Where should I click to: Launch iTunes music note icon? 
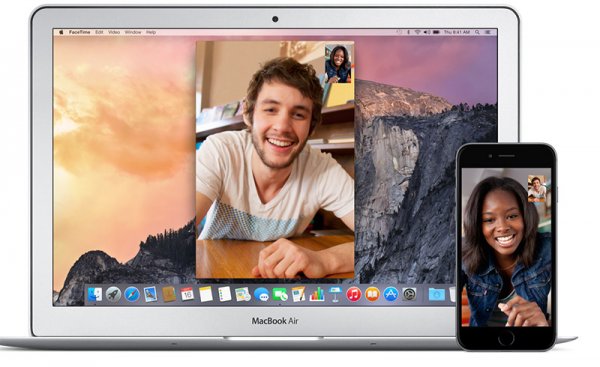[354, 294]
